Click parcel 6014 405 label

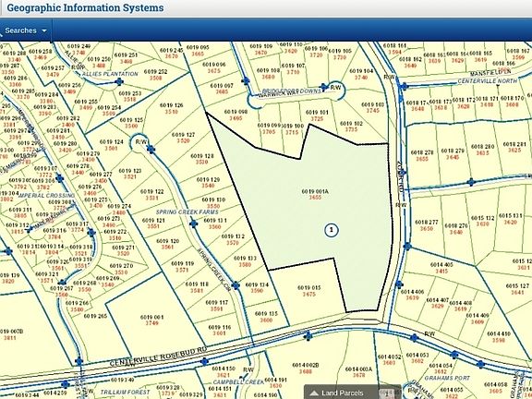(x=441, y=268)
